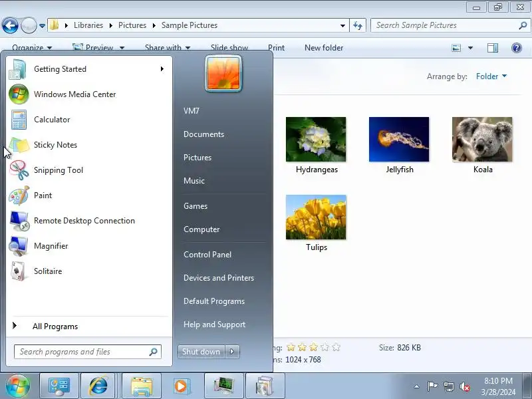Screen dimensions: 532x399
Task: Click the change view icon in Explorer
Action: [456, 48]
